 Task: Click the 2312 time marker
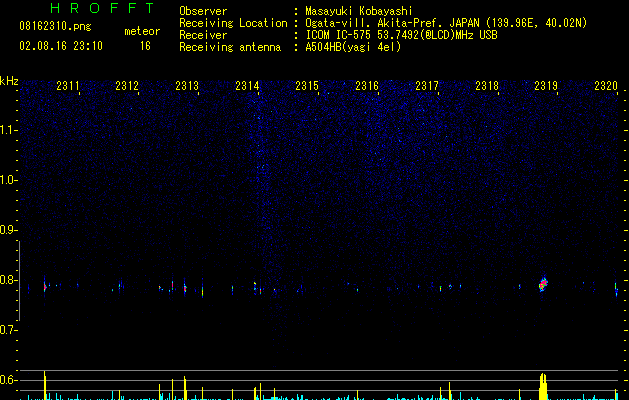tap(127, 86)
